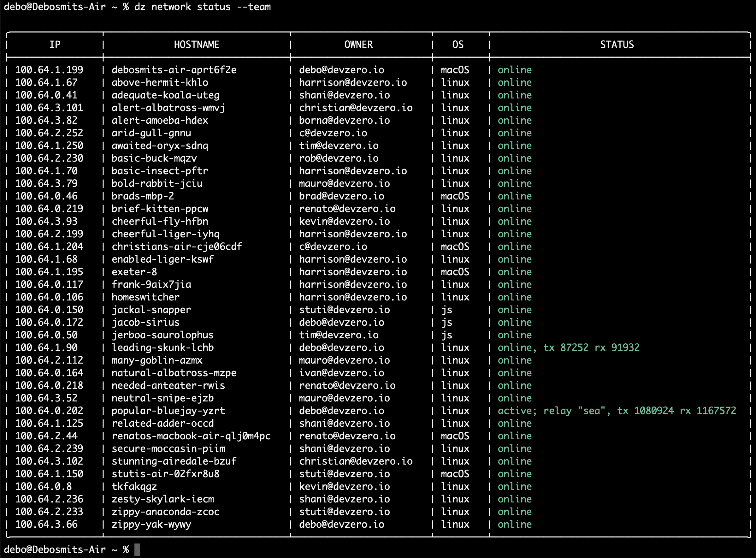Click hostname jerboa-saurolophus

[x=162, y=335]
